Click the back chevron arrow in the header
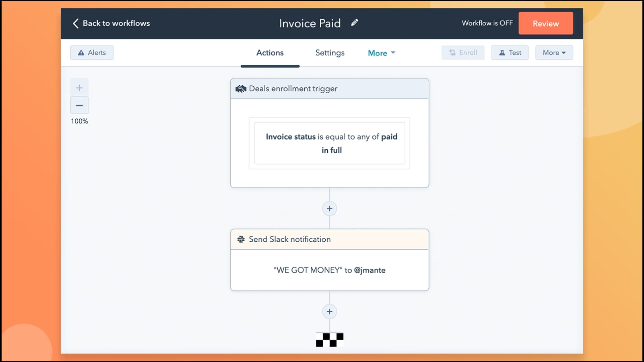The image size is (644, 362). pos(75,23)
